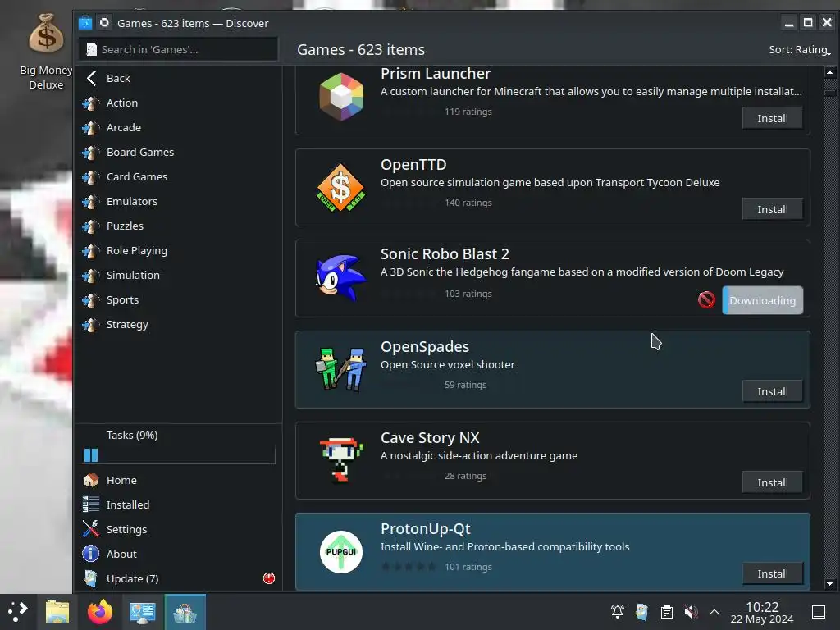Click the red update alert badge
This screenshot has width=840, height=630.
[269, 578]
